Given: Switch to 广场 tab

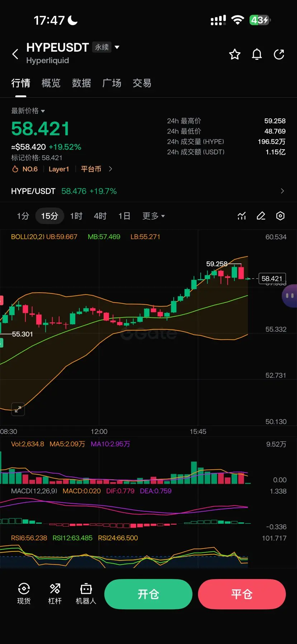Looking at the screenshot, I should 112,83.
